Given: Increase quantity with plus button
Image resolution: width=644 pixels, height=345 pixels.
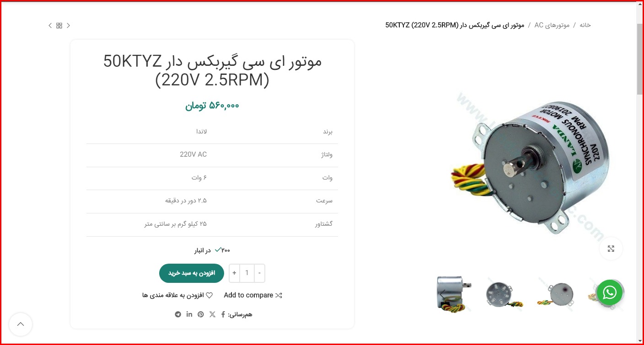Looking at the screenshot, I should pos(234,273).
